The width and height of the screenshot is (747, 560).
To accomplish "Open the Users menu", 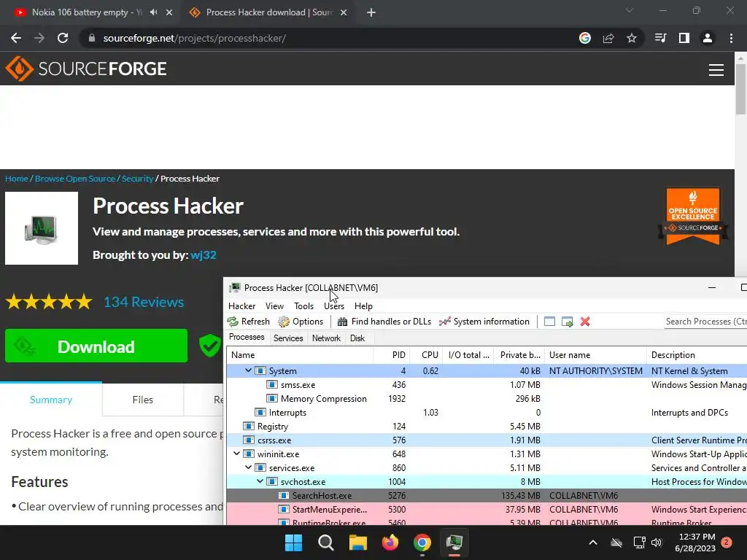I will (334, 306).
